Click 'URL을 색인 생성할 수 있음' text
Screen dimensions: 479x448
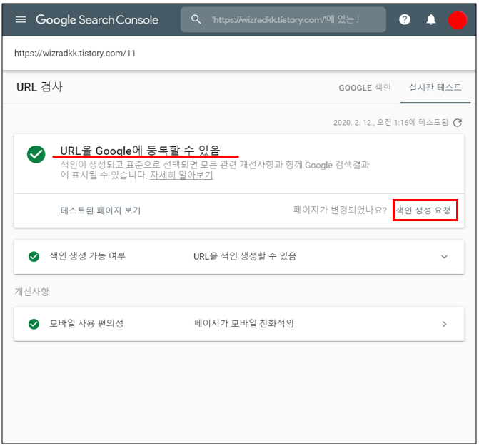tap(245, 256)
